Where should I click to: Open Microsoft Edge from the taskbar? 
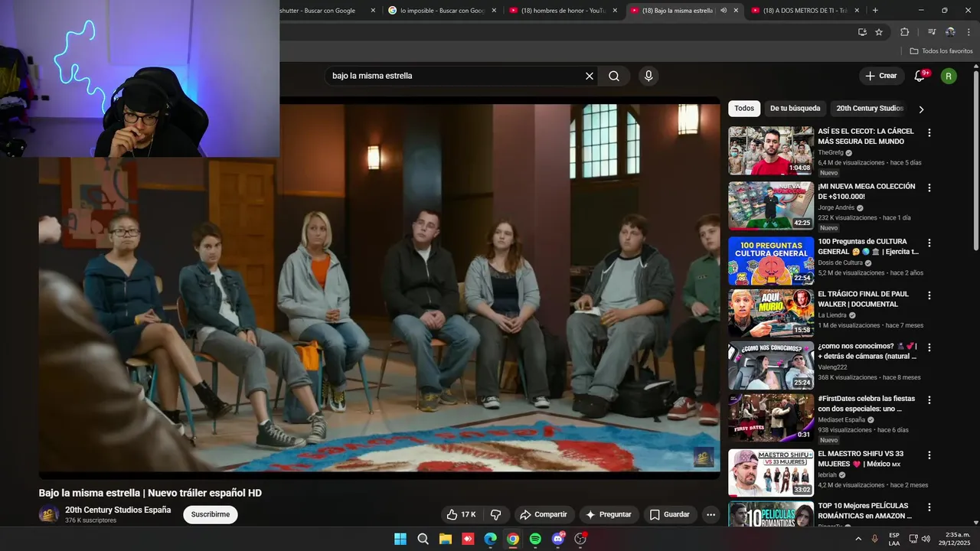coord(490,539)
